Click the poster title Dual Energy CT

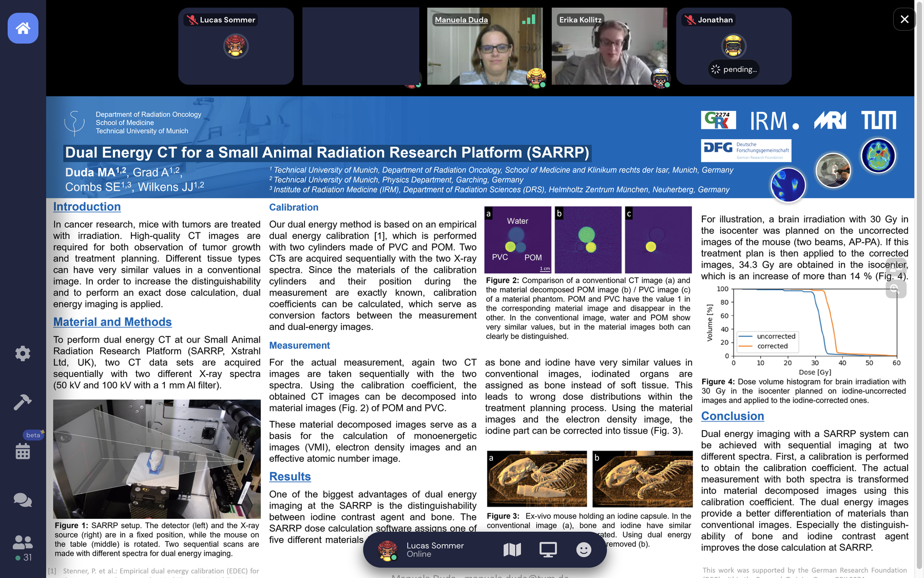pyautogui.click(x=327, y=153)
